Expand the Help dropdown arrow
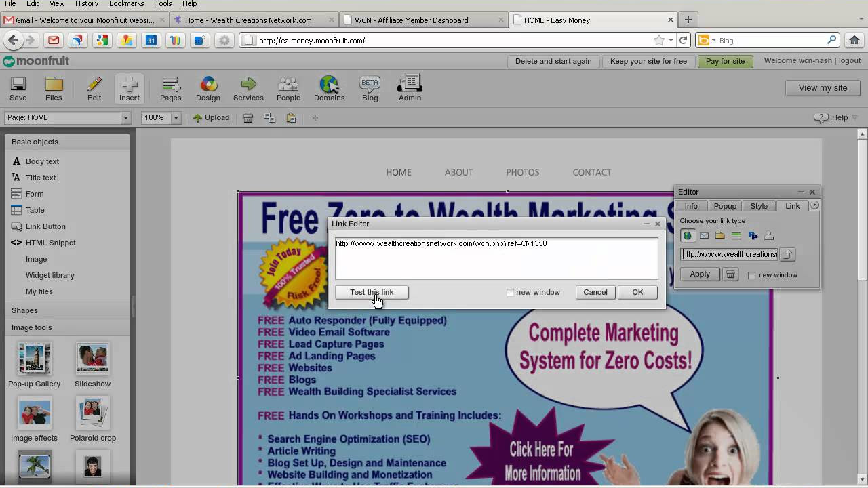This screenshot has height=488, width=868. 854,118
